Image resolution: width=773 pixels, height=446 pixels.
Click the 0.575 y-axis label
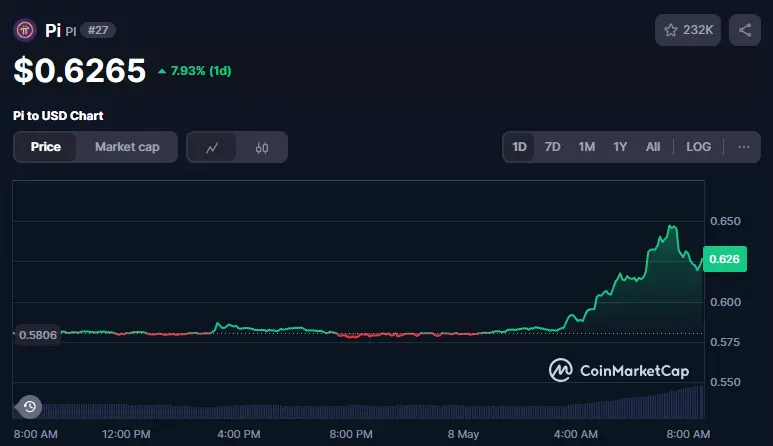(x=725, y=342)
